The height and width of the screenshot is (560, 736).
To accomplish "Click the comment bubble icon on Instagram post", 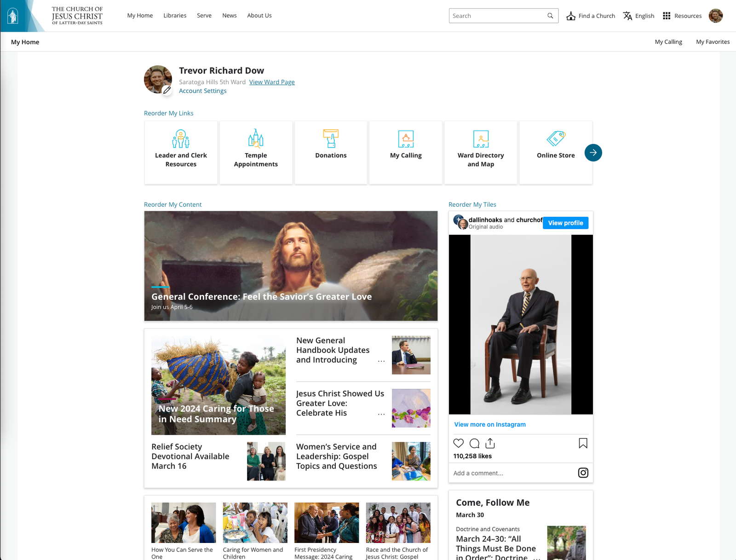I will [x=475, y=443].
